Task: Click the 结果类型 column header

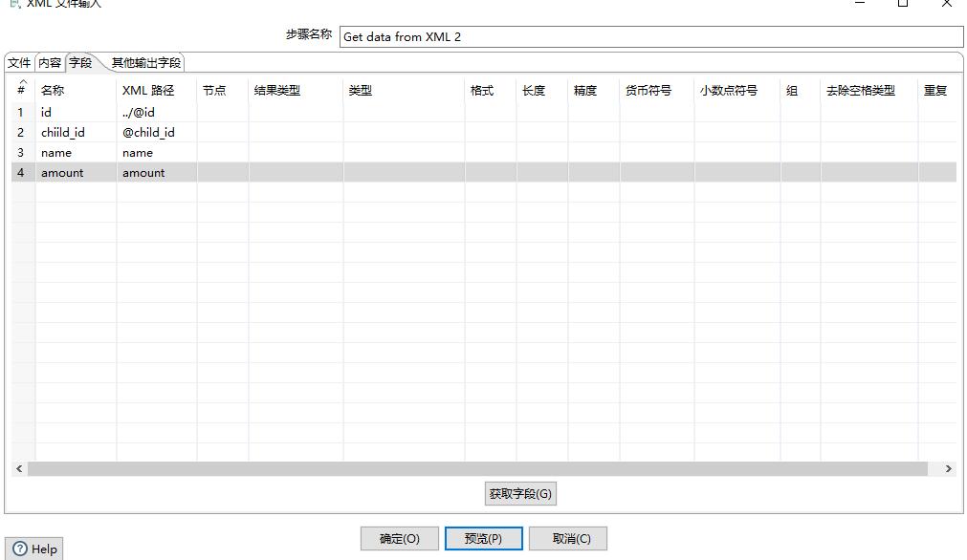Action: pos(277,90)
